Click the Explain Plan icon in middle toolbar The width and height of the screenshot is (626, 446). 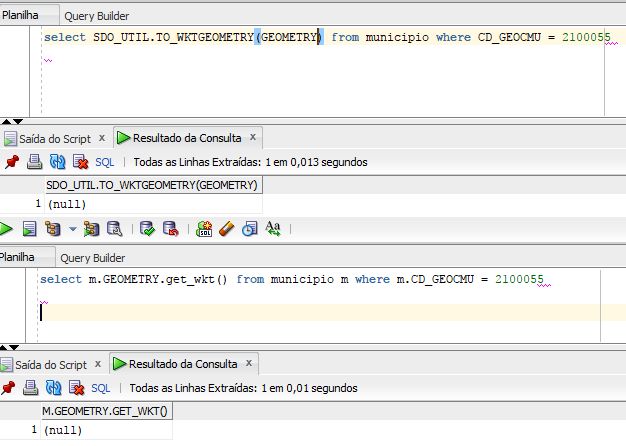pos(53,229)
